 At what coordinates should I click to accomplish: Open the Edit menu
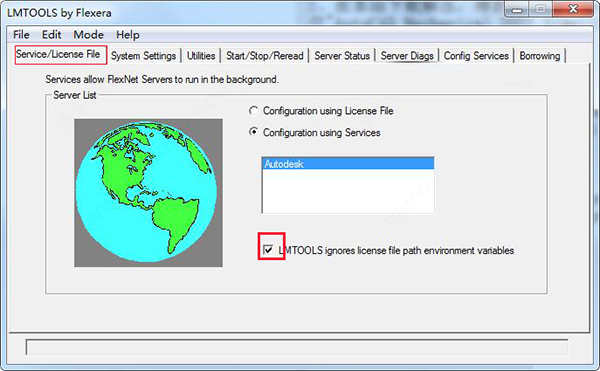51,35
